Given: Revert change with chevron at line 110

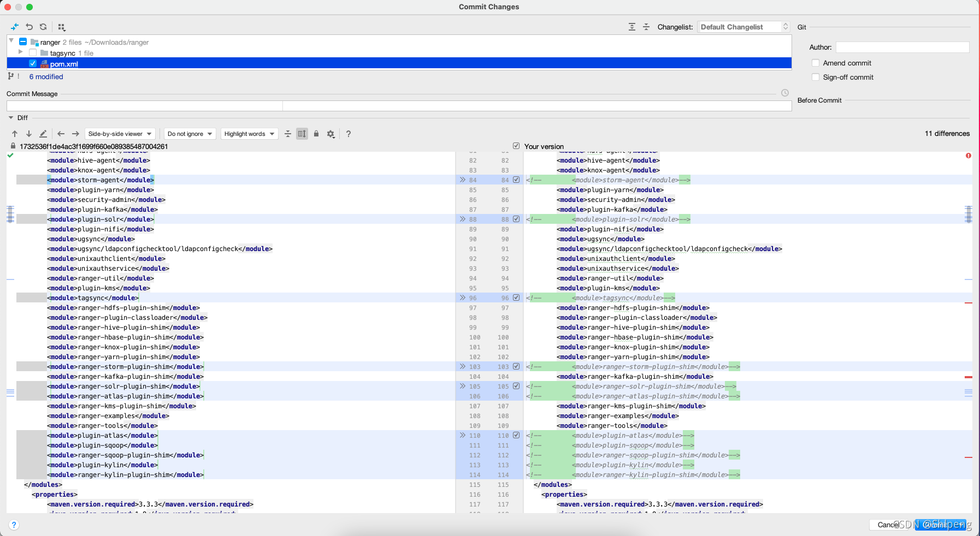Looking at the screenshot, I should [x=463, y=435].
